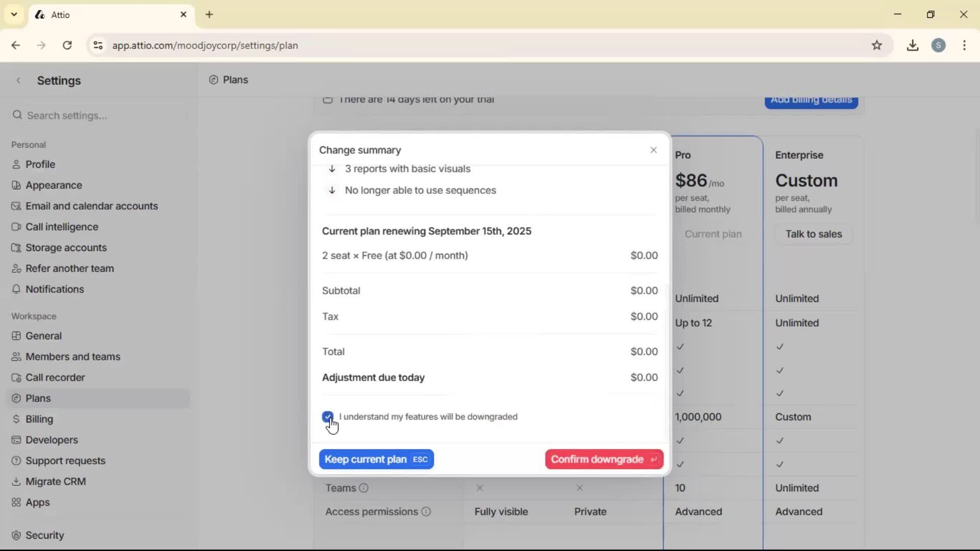Click the back chevron beside Settings
The height and width of the screenshot is (551, 980).
[x=19, y=81]
